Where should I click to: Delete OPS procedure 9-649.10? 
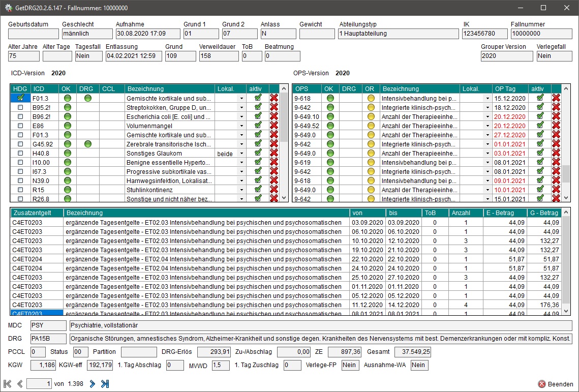pyautogui.click(x=556, y=116)
